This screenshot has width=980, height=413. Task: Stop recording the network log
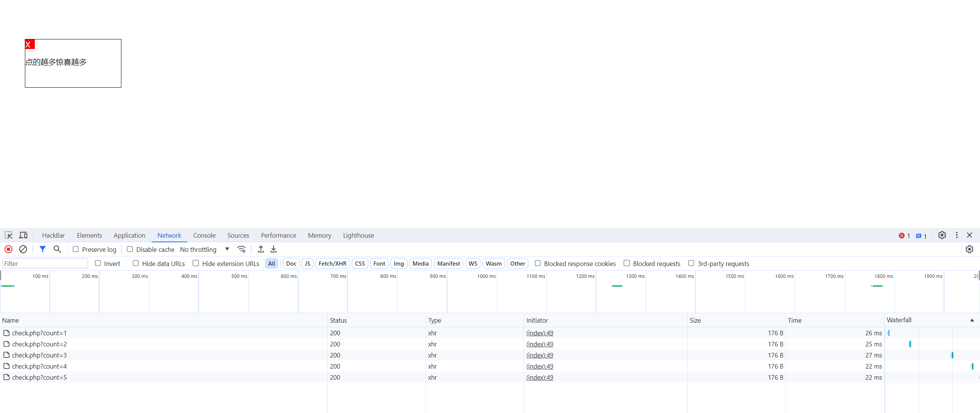tap(8, 249)
